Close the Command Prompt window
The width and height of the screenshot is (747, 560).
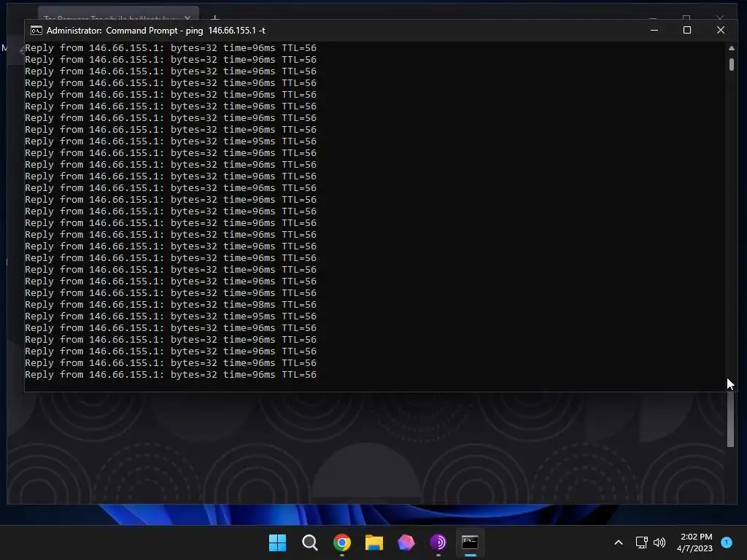click(720, 30)
